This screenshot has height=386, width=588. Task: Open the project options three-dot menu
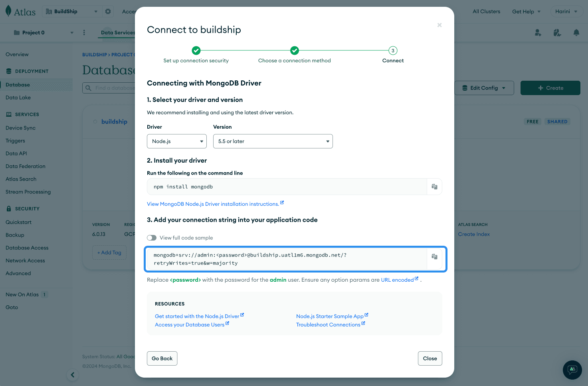click(x=84, y=33)
